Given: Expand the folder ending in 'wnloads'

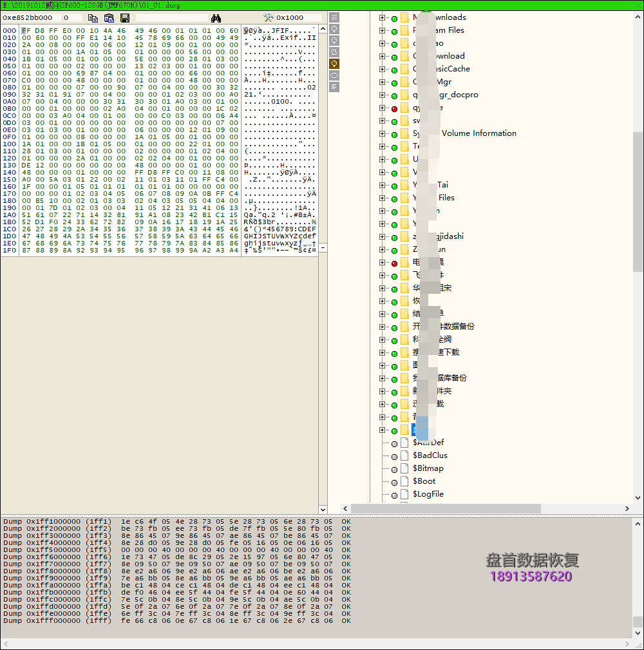Looking at the screenshot, I should 382,18.
